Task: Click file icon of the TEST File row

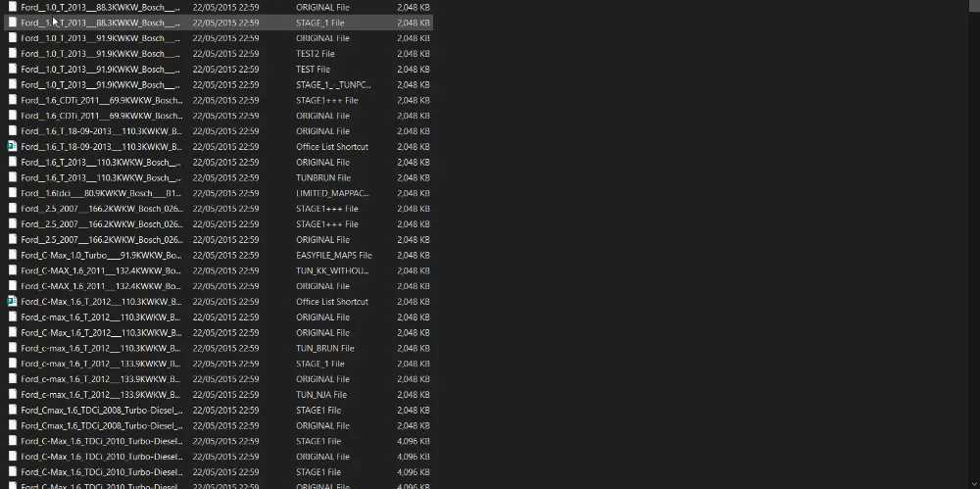Action: coord(12,69)
